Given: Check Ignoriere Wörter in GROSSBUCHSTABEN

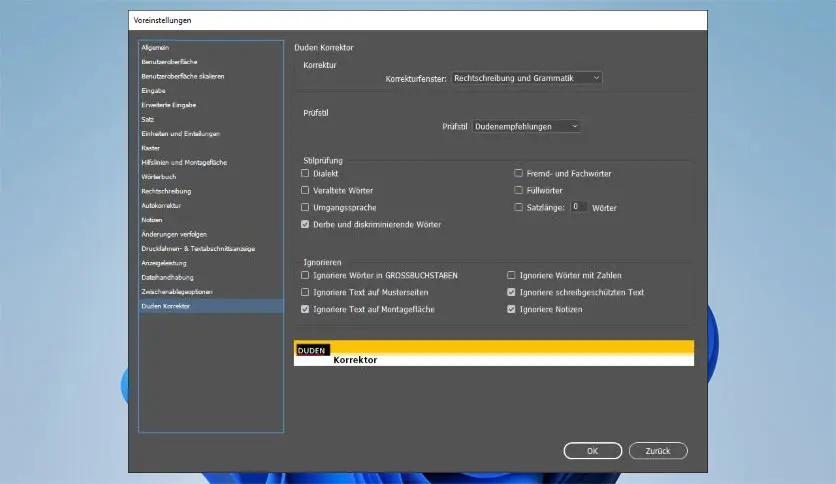Looking at the screenshot, I should click(305, 276).
